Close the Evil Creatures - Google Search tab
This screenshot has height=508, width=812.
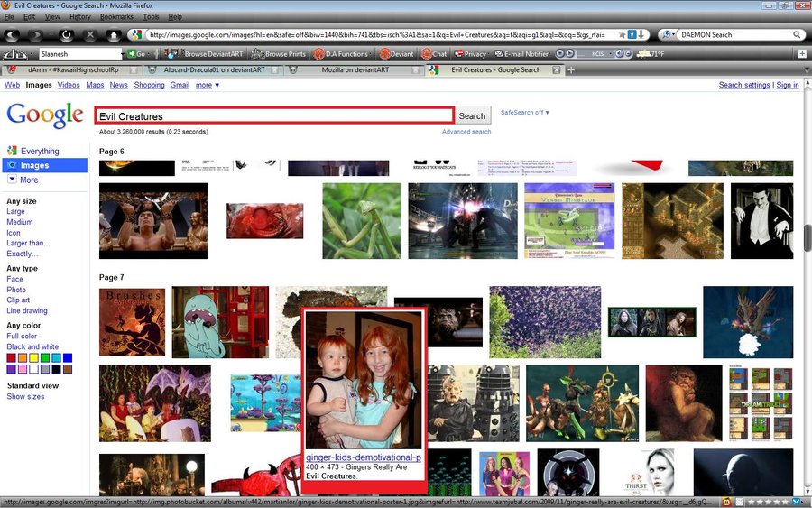pyautogui.click(x=556, y=69)
